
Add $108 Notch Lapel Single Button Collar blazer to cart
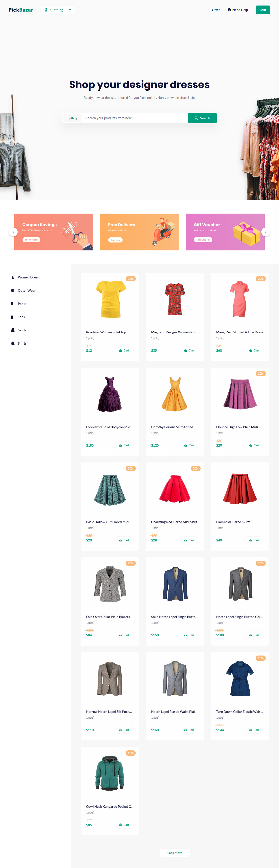click(254, 635)
